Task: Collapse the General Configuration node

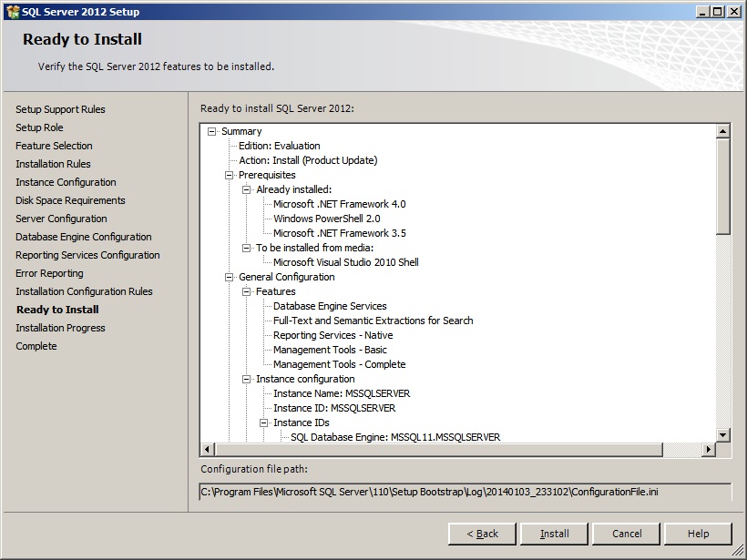Action: click(230, 277)
